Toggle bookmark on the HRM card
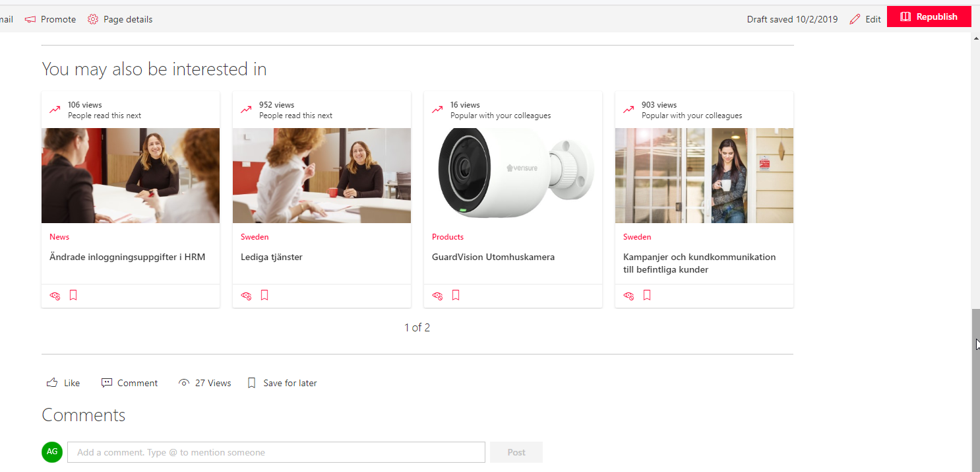The width and height of the screenshot is (980, 472). click(73, 295)
